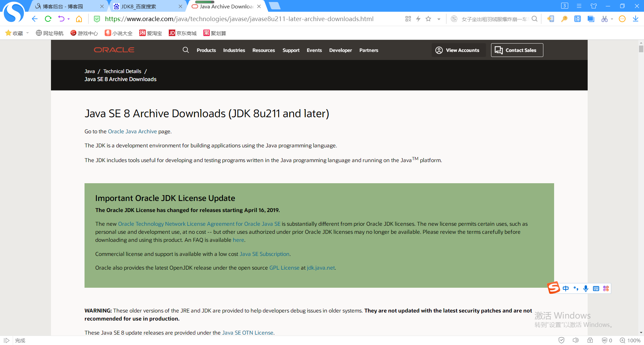The height and width of the screenshot is (345, 644).
Task: Click the status bar first-aid kit icon
Action: coord(590,340)
